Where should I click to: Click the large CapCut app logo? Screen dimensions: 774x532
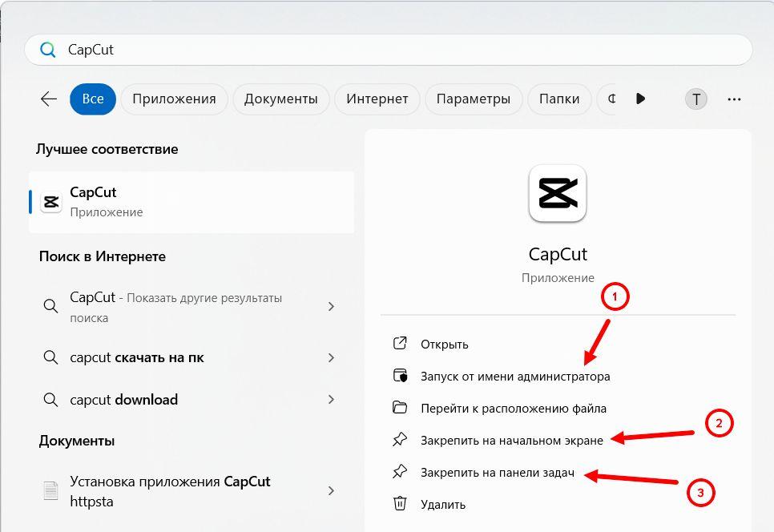tap(558, 193)
